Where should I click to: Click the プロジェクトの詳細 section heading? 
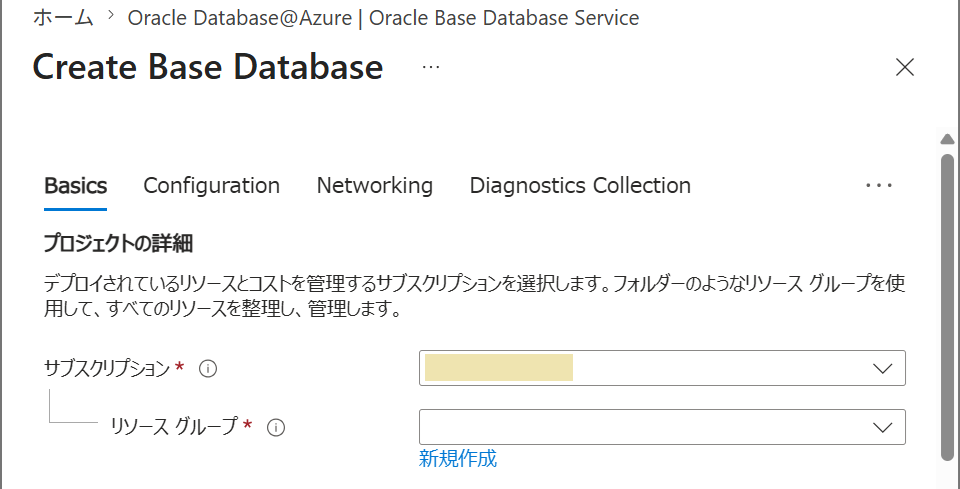(x=119, y=245)
